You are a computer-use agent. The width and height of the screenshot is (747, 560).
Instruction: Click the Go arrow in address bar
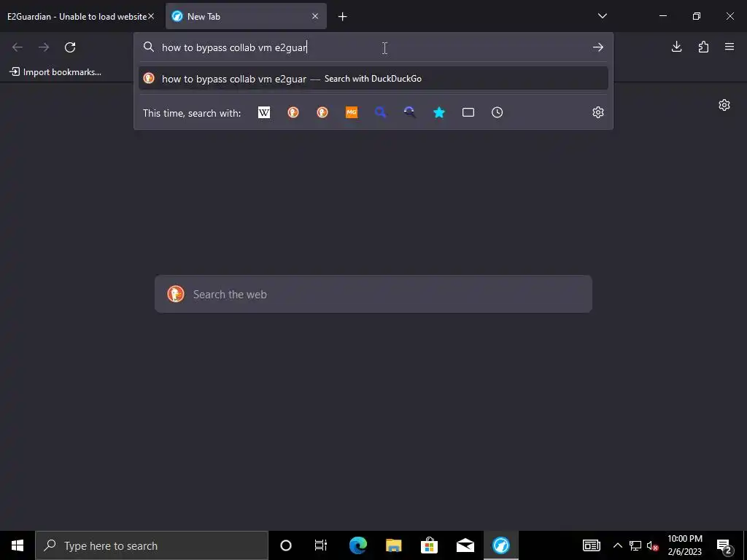(598, 47)
